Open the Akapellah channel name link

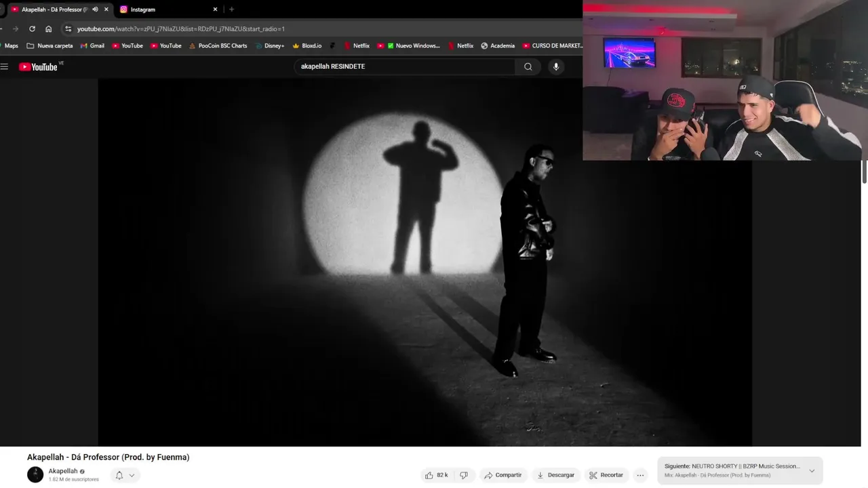[x=63, y=471]
